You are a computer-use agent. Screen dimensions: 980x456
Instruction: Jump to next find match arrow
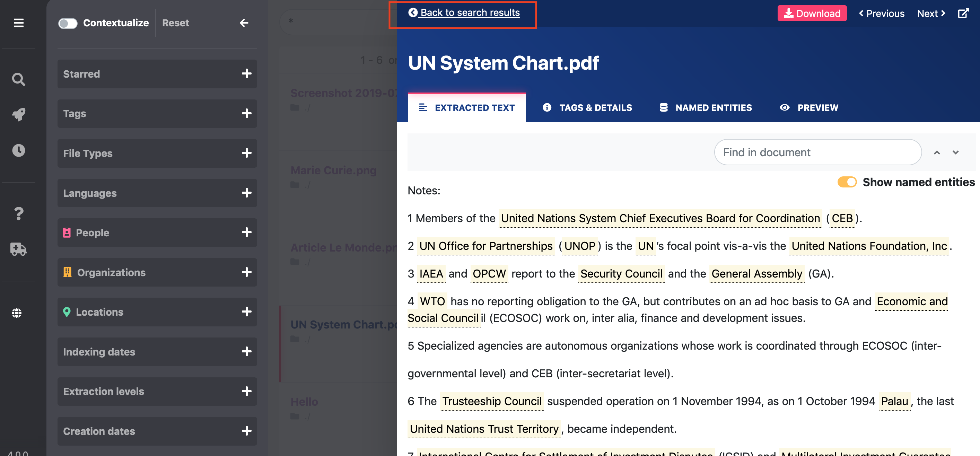click(x=956, y=152)
